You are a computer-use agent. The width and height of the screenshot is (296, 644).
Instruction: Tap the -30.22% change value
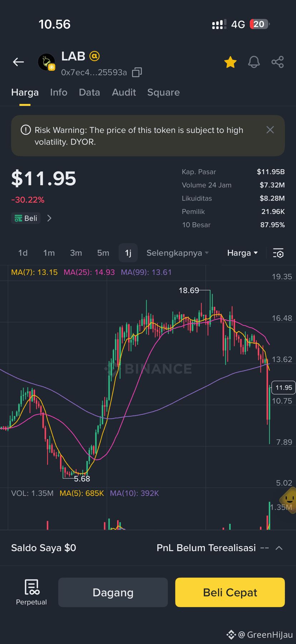[x=28, y=200]
